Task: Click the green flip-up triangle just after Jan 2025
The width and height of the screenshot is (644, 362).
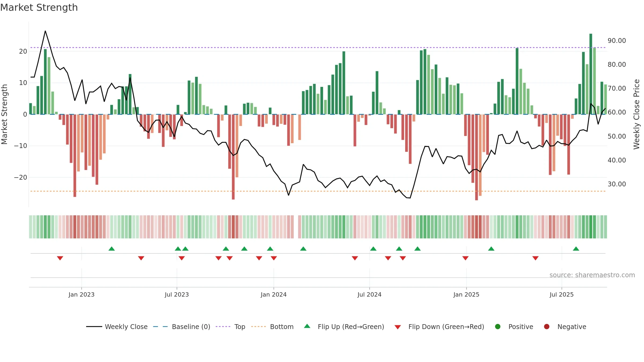Action: click(491, 249)
